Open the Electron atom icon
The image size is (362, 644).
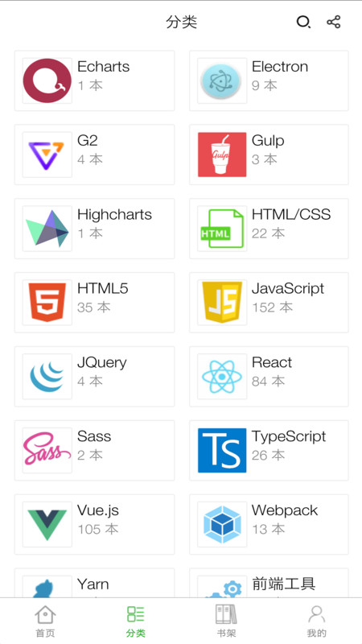click(222, 80)
